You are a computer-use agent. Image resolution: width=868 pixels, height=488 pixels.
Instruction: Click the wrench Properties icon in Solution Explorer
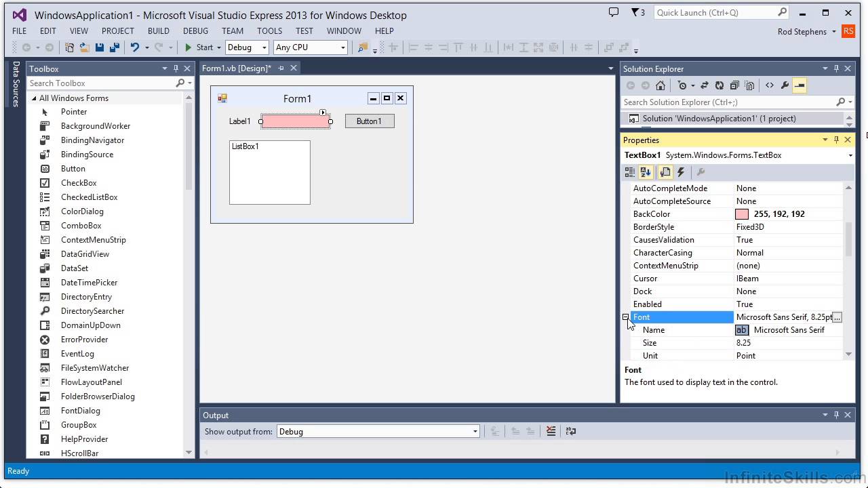click(785, 85)
